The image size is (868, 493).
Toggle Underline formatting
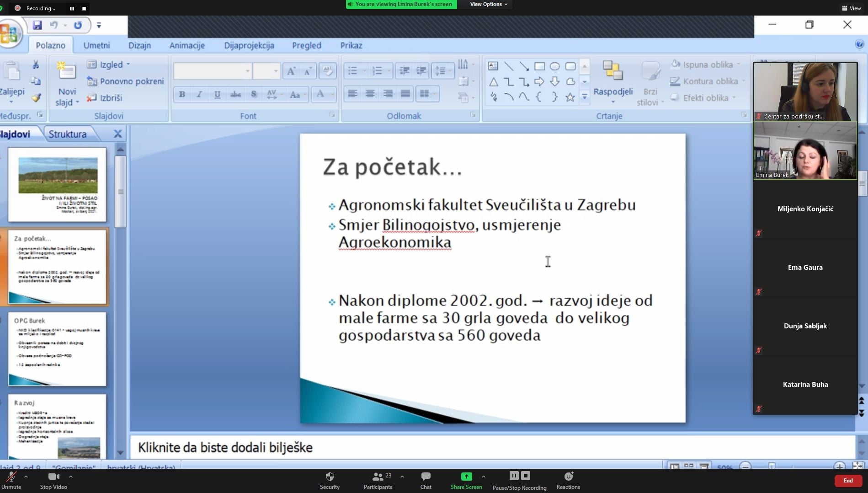click(217, 94)
